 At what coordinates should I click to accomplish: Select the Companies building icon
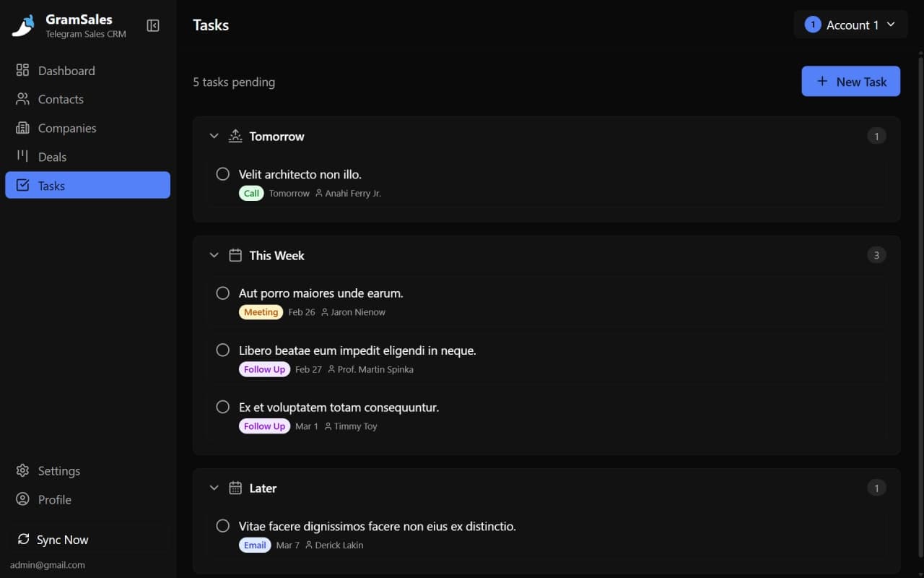(x=23, y=128)
